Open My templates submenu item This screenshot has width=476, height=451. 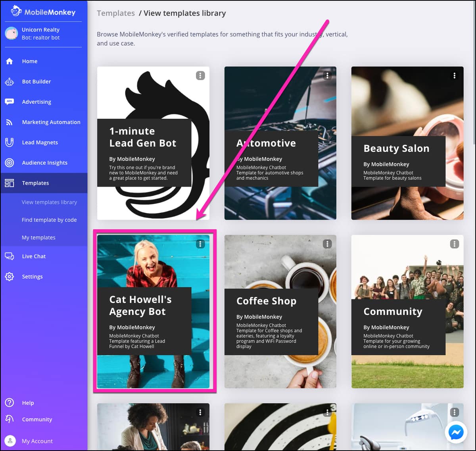38,237
